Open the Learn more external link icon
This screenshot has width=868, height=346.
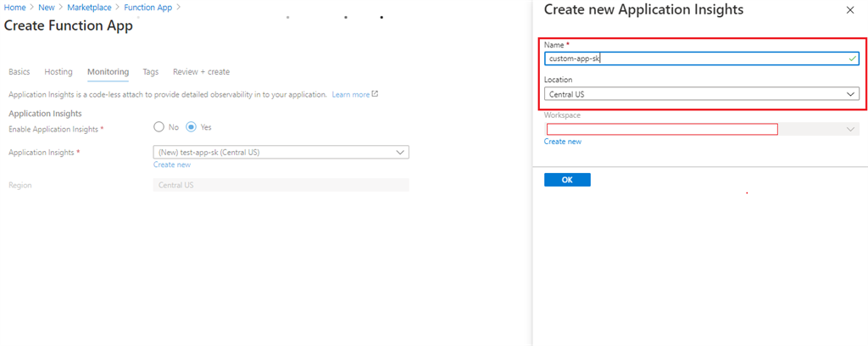click(x=375, y=94)
